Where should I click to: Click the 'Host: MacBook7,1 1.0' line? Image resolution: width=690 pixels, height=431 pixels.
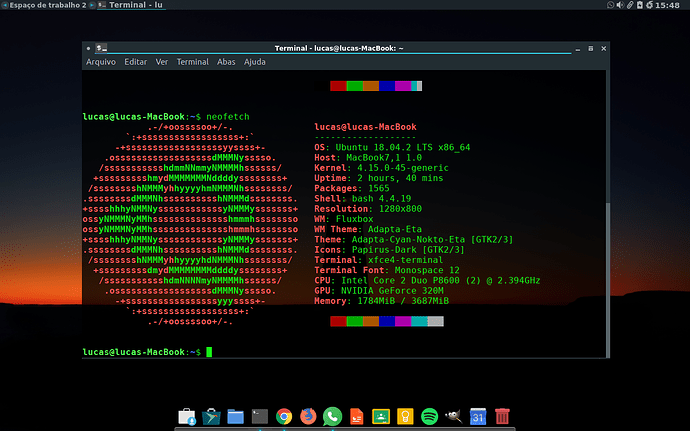coord(368,158)
